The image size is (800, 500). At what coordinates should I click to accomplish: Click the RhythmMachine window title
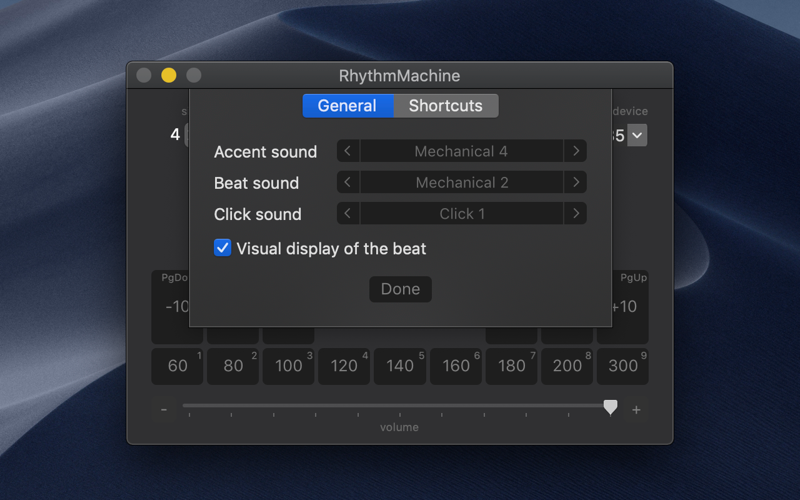[x=399, y=76]
